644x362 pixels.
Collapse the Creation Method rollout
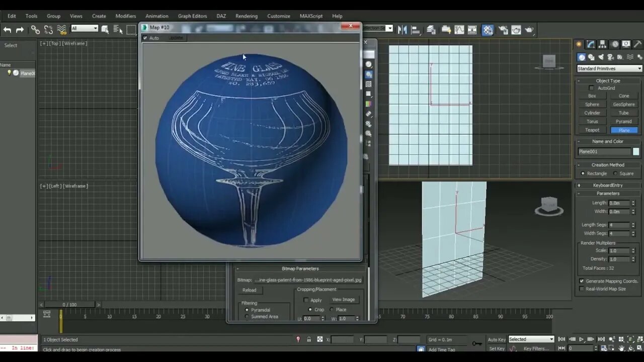coord(608,165)
